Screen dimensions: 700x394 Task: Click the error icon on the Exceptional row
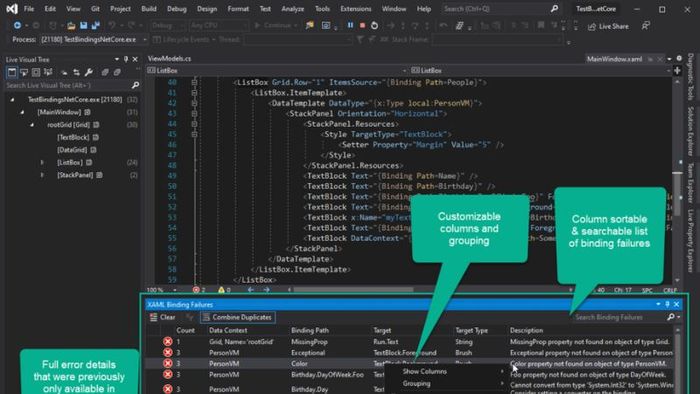167,353
